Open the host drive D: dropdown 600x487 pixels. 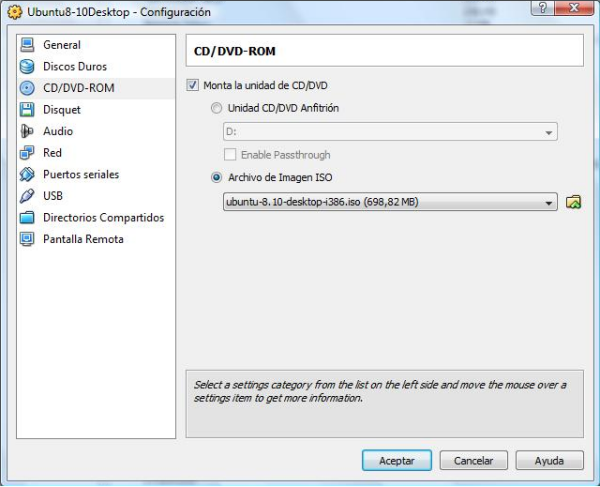pos(549,132)
